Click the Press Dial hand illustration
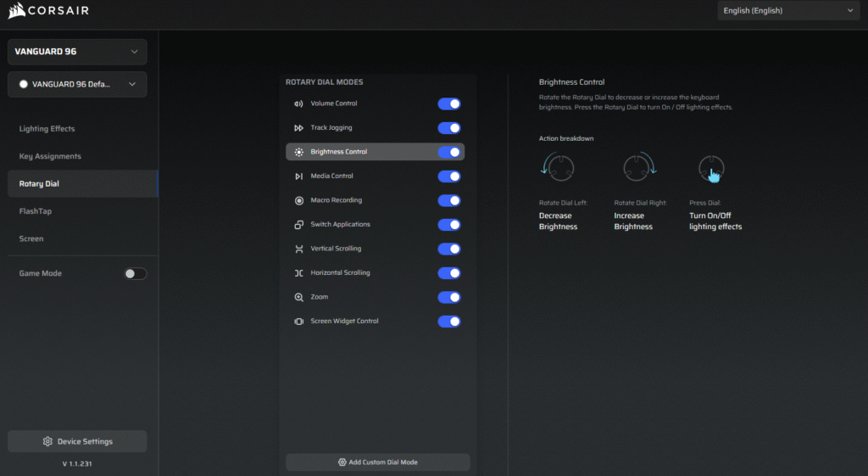The width and height of the screenshot is (868, 476). click(711, 170)
